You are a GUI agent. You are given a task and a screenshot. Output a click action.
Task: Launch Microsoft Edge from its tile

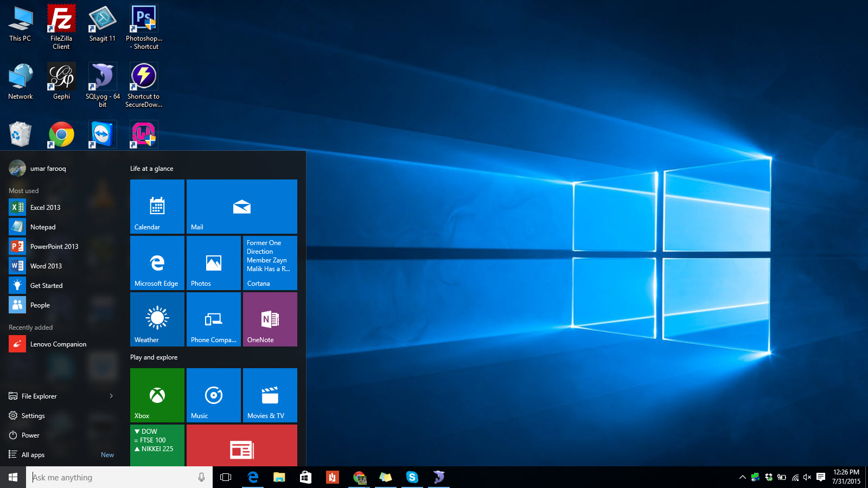157,263
